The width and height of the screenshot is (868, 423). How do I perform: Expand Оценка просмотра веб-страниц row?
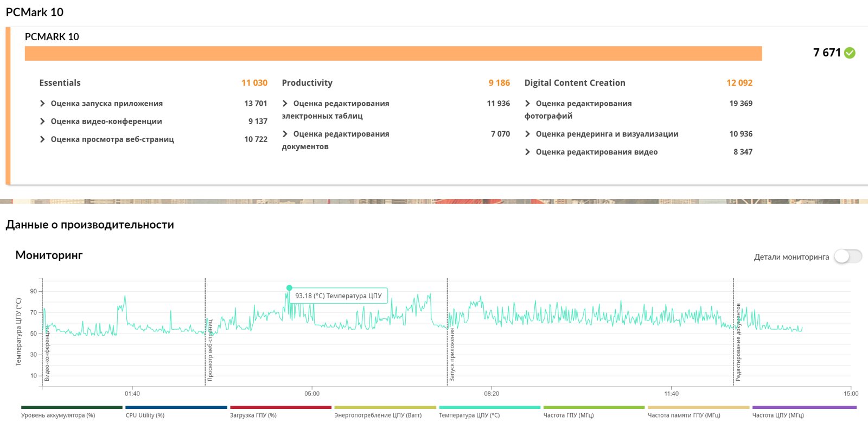[x=42, y=139]
